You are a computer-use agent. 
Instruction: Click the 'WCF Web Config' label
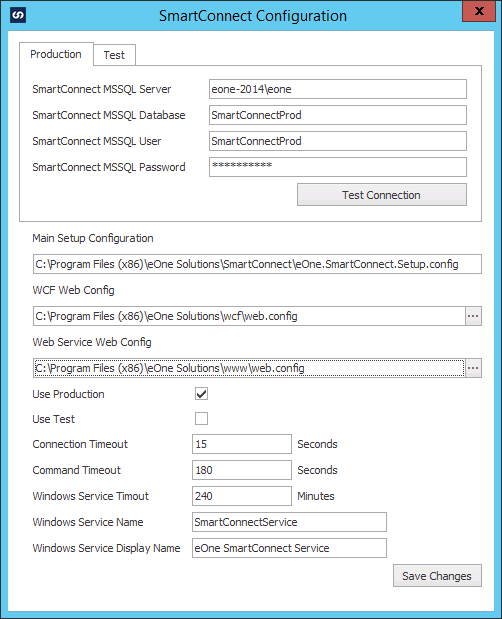(73, 291)
